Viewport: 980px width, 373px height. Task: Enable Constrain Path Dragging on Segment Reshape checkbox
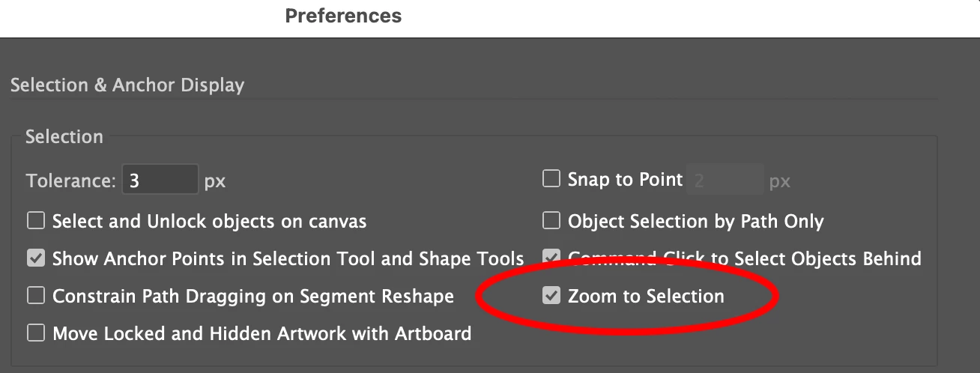36,296
